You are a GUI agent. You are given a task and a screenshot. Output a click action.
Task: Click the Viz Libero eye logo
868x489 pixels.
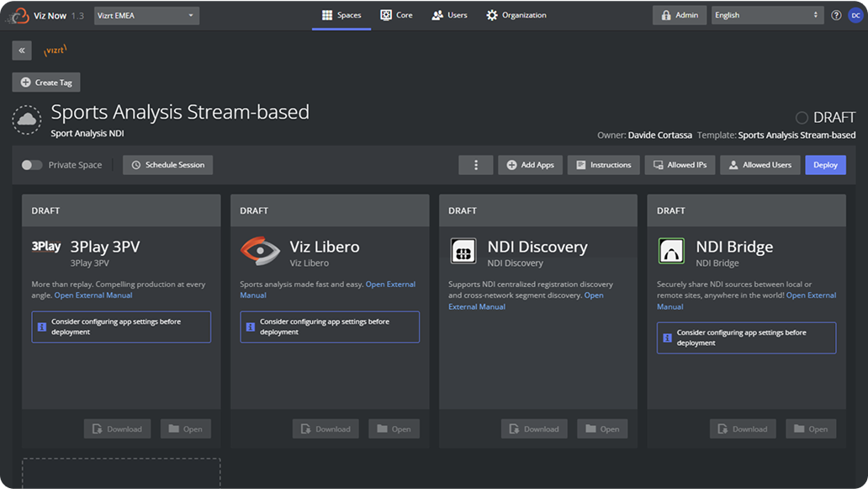[x=260, y=251]
